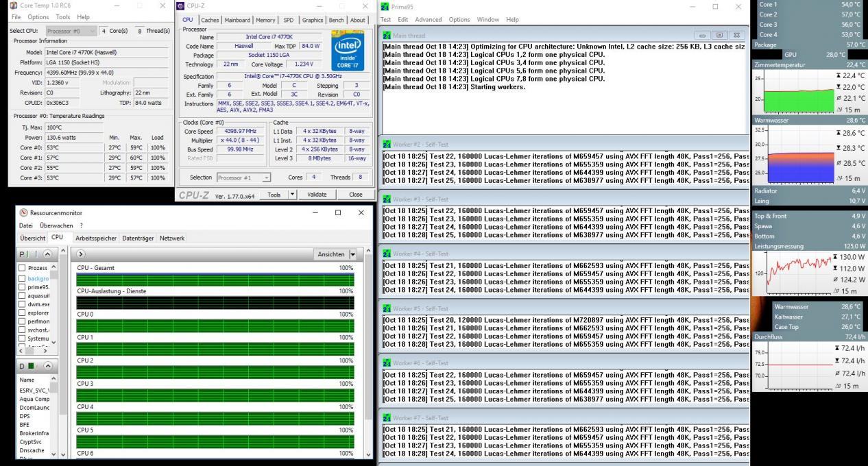Click the Leistungsmessung power chart
This screenshot has height=466, width=868.
(799, 273)
